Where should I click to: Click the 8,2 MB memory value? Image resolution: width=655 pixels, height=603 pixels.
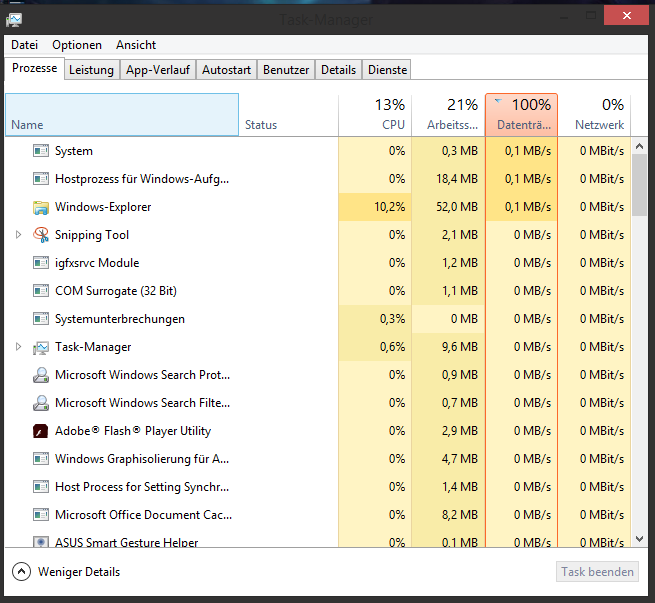point(460,514)
